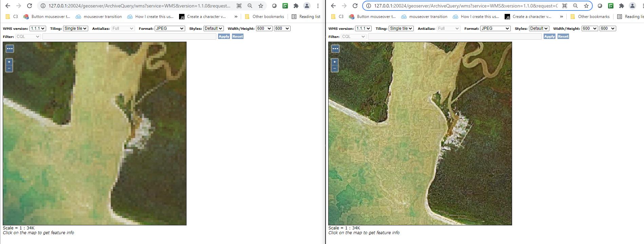This screenshot has height=244, width=644.
Task: Bookmark page with star in right window
Action: [x=586, y=6]
